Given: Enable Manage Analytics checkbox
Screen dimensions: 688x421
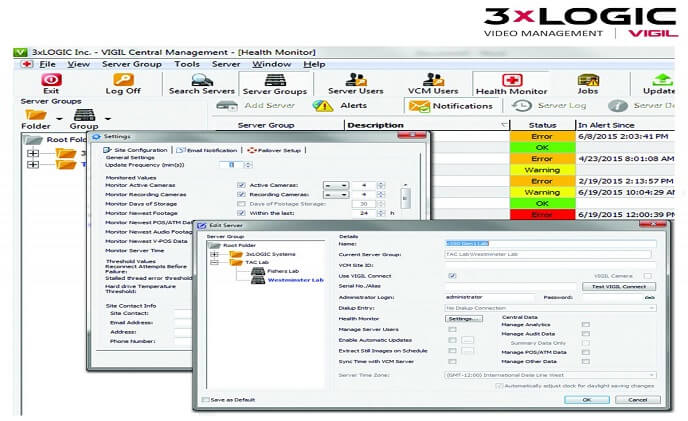Looking at the screenshot, I should click(x=585, y=324).
